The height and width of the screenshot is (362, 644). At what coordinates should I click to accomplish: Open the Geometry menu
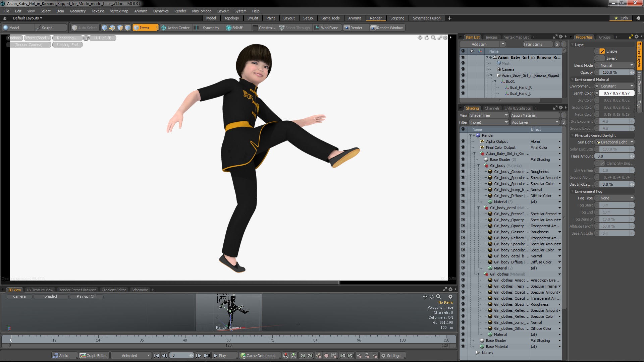click(x=77, y=11)
